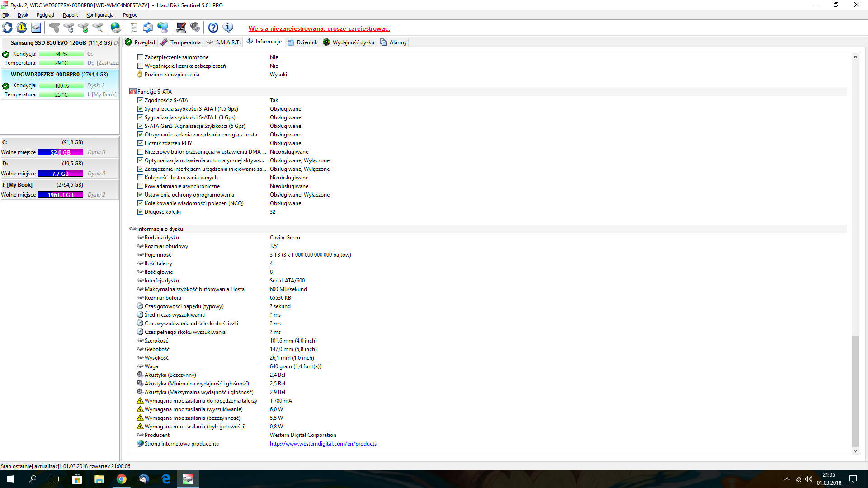The image size is (868, 488).
Task: Open the Dysk menu
Action: click(x=23, y=15)
